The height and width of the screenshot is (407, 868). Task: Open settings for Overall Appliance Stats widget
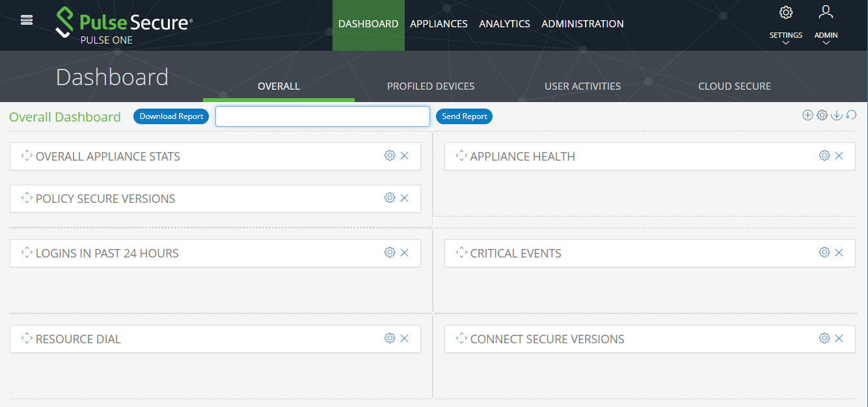pyautogui.click(x=390, y=155)
